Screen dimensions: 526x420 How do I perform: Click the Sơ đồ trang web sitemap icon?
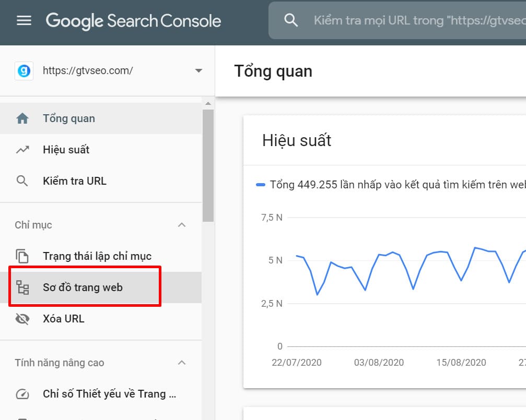22,287
